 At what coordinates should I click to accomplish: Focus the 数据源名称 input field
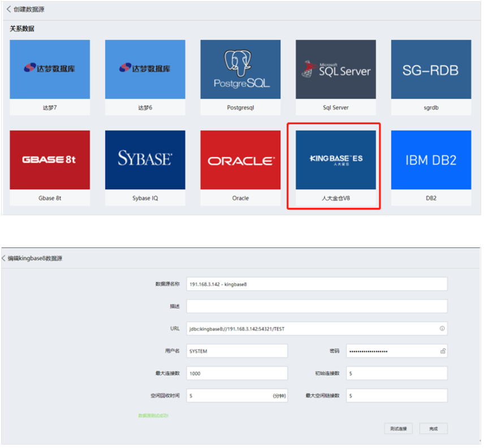coord(317,284)
